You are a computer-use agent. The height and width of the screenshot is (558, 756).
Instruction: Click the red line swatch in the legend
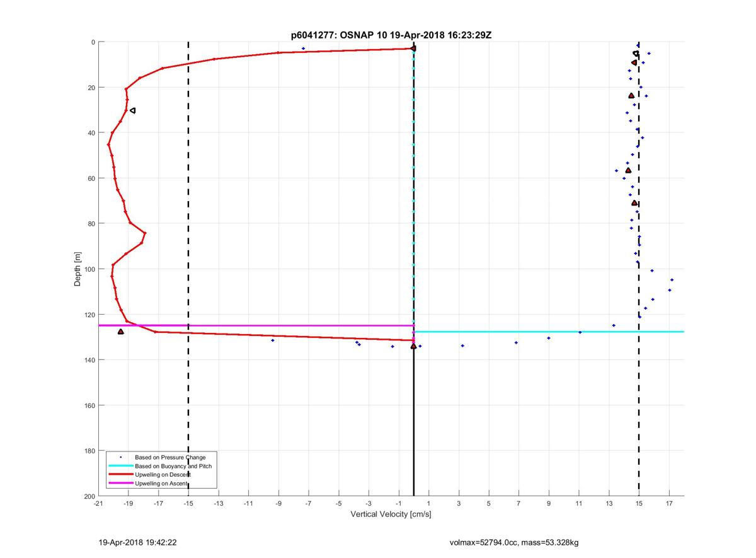(x=120, y=474)
